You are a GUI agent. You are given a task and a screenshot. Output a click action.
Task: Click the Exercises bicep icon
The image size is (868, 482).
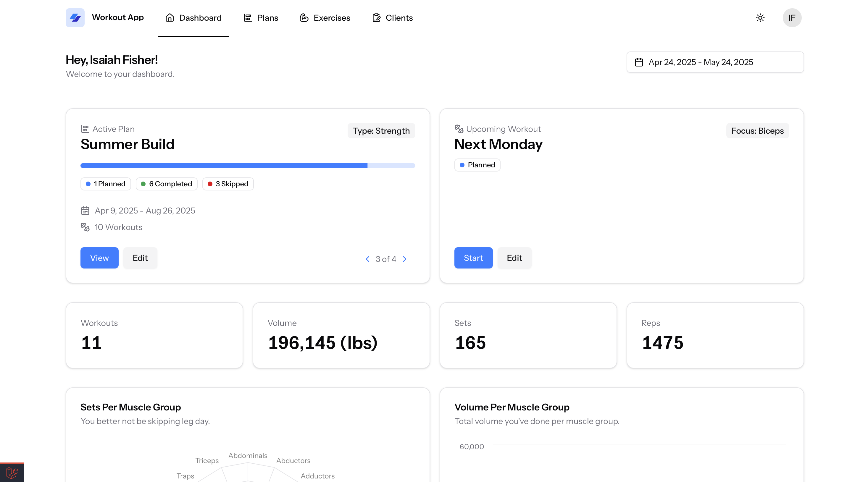304,18
